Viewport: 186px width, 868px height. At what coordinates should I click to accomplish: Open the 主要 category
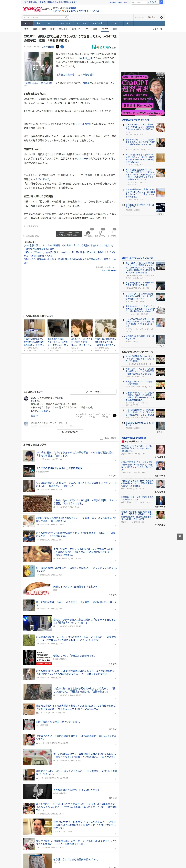coord(26,29)
